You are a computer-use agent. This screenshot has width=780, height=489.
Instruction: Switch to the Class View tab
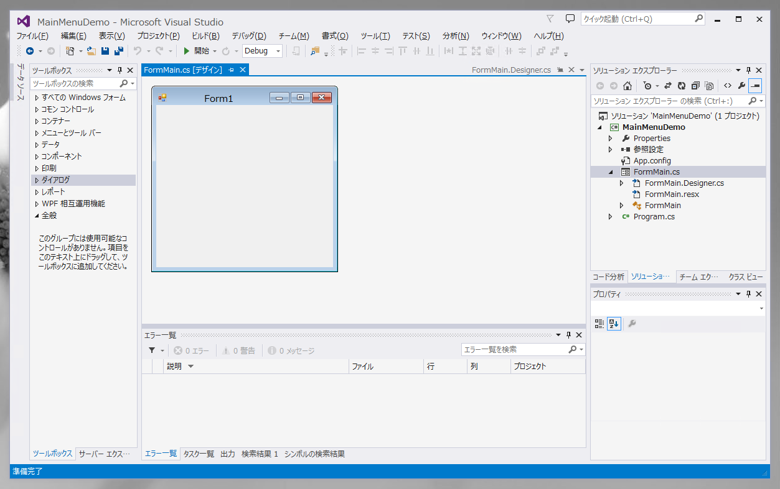click(x=745, y=277)
